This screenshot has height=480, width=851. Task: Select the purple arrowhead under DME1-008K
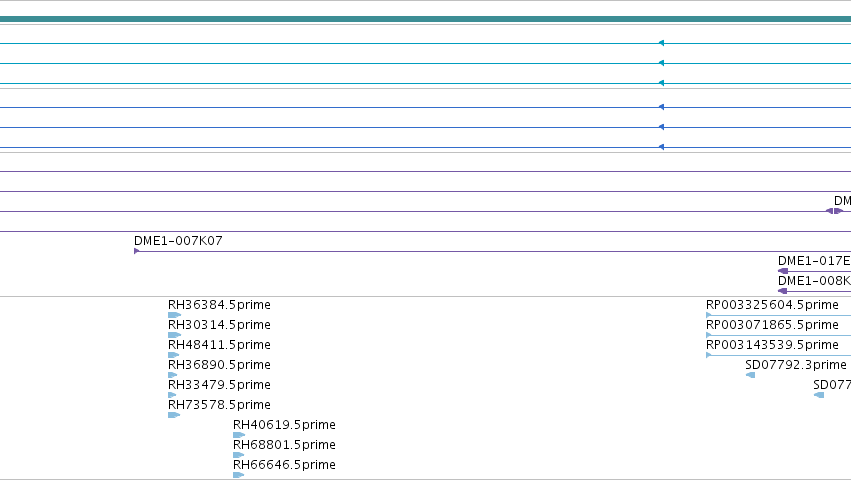[783, 291]
